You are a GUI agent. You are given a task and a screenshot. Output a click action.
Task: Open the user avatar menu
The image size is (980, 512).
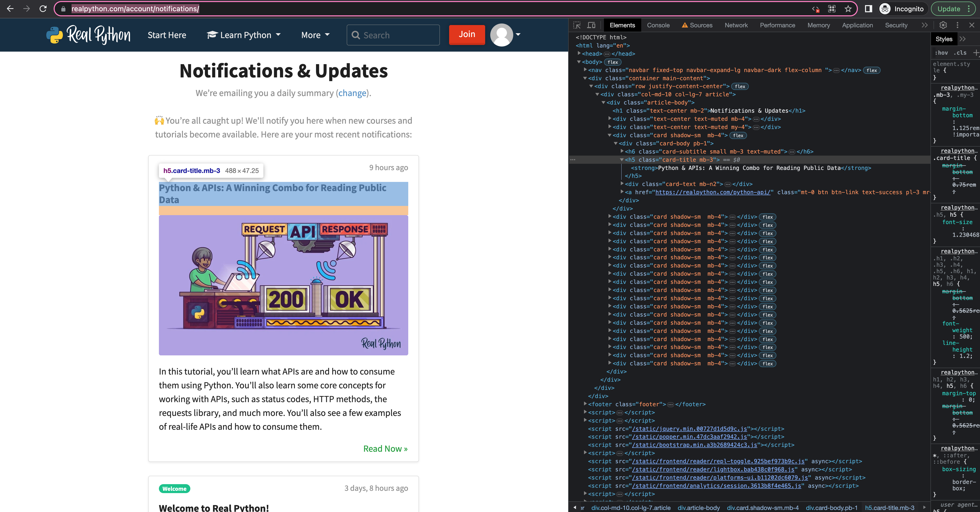[505, 35]
